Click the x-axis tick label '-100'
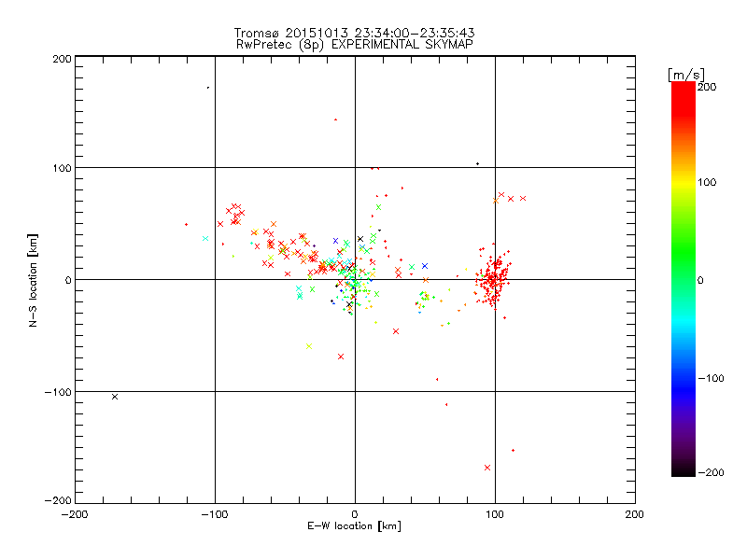The width and height of the screenshot is (747, 560). pos(215,514)
